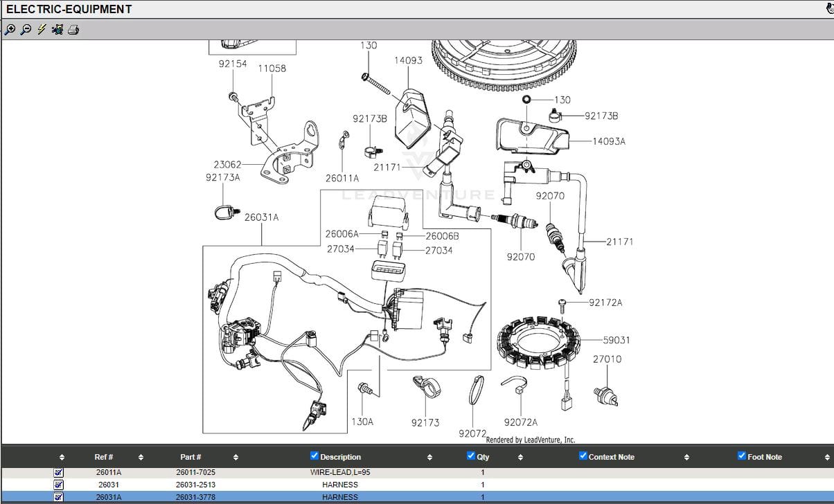Image resolution: width=834 pixels, height=504 pixels.
Task: Disable the Context Note column checkbox
Action: [583, 456]
